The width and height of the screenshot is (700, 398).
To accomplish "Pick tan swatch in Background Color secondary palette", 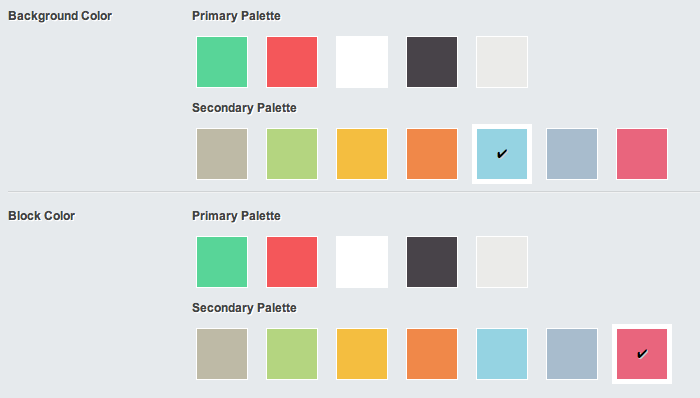I will point(222,154).
